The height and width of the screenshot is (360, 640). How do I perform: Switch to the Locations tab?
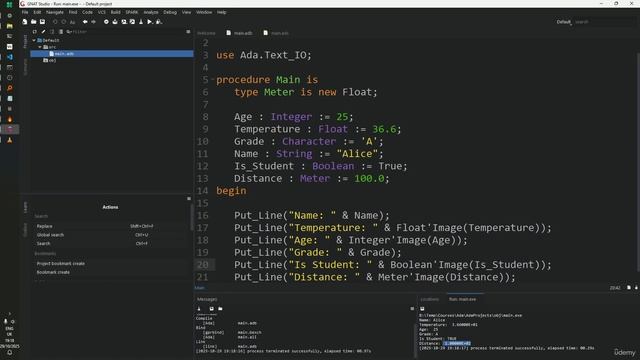tap(429, 299)
